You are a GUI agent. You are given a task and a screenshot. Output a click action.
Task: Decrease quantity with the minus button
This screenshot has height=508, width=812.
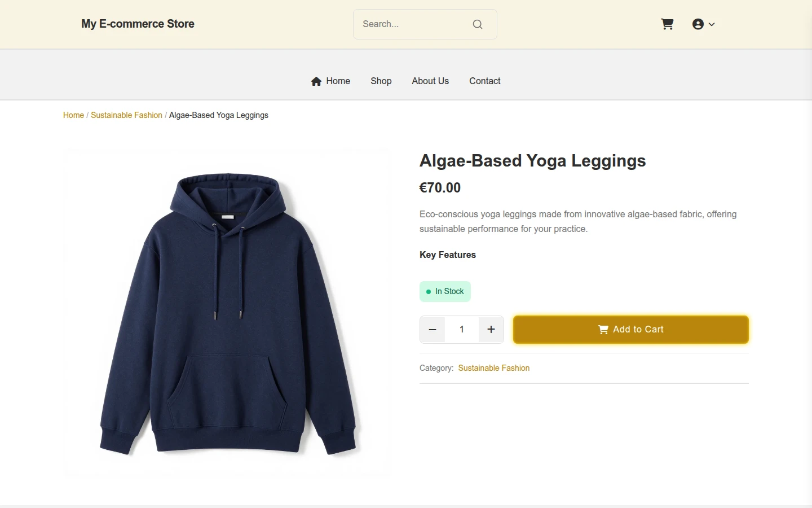coord(433,330)
